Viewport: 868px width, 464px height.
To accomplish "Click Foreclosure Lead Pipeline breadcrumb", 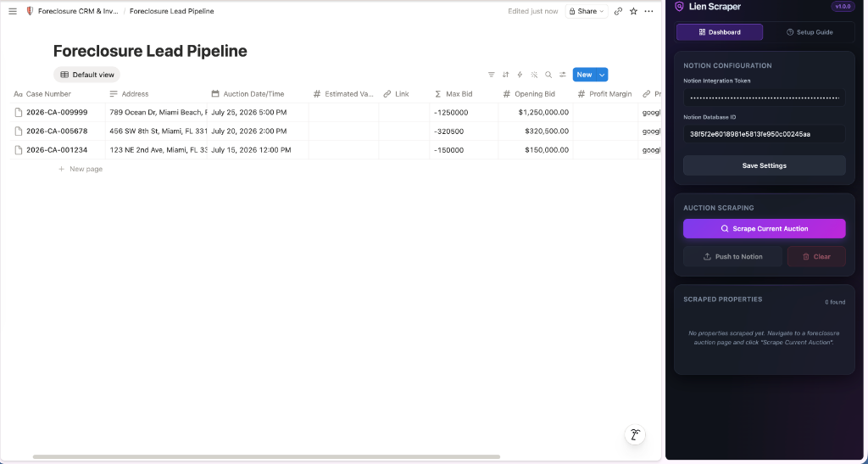I will (x=171, y=11).
